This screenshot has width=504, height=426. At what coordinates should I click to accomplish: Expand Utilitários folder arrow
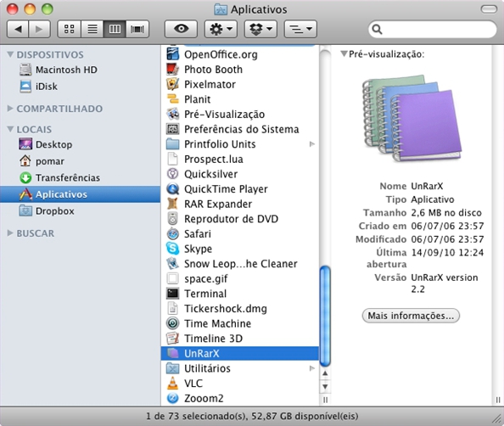[x=311, y=368]
